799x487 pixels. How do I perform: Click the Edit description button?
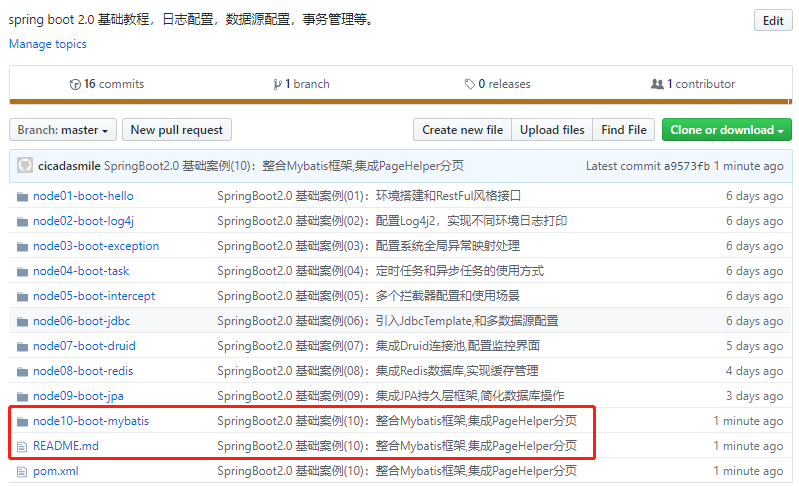click(773, 21)
